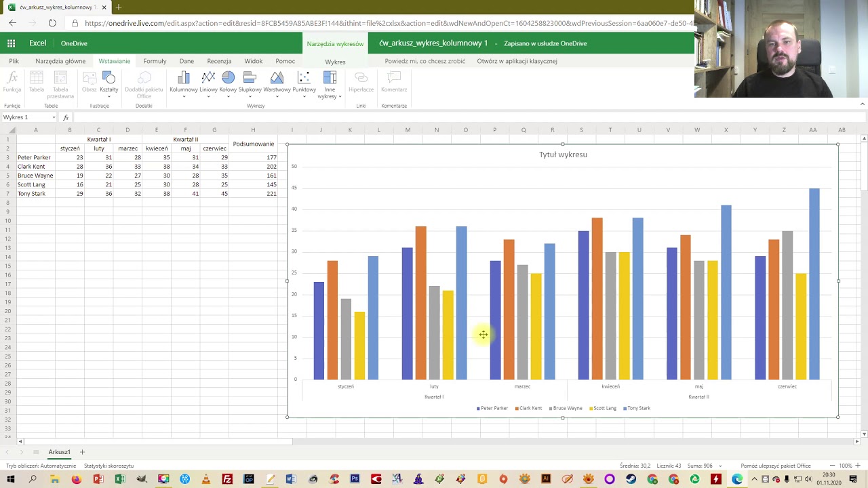Switch to Narzędzia główne tab
868x488 pixels.
pyautogui.click(x=60, y=61)
